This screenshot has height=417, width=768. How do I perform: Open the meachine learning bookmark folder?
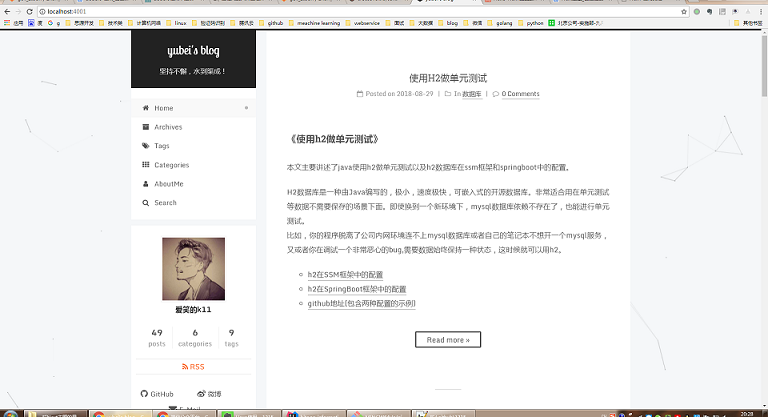click(x=314, y=23)
